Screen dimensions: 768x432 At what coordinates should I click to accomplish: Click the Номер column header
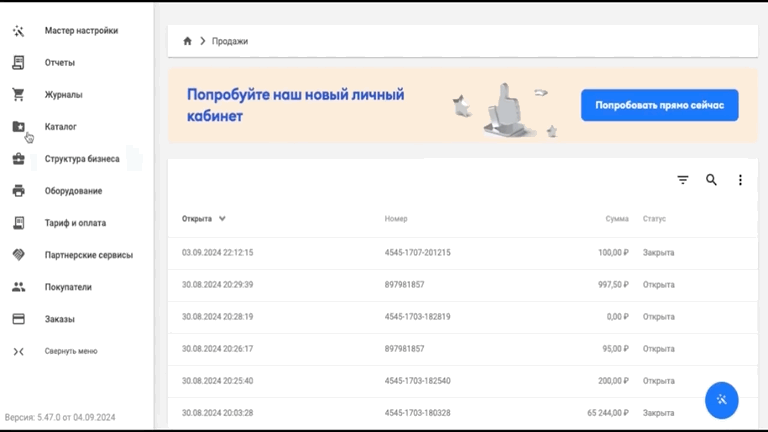click(396, 218)
